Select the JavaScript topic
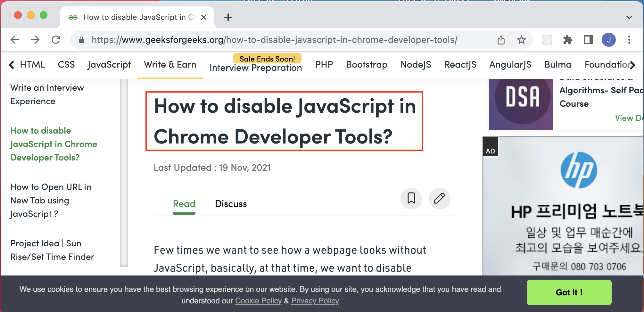 [x=109, y=65]
